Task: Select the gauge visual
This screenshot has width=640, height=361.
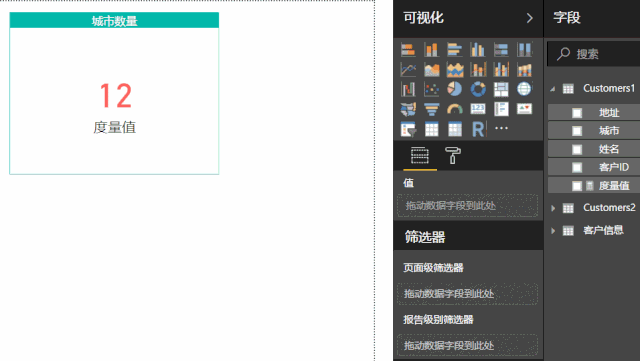Action: [454, 109]
